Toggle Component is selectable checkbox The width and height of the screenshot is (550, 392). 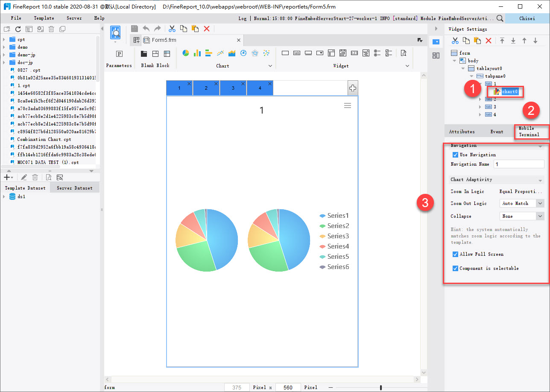click(455, 268)
